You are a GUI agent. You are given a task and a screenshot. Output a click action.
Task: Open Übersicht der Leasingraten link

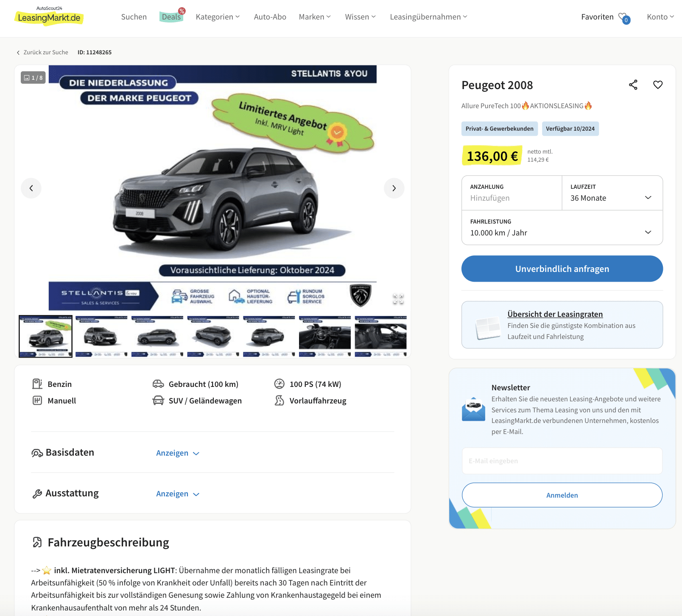click(555, 314)
